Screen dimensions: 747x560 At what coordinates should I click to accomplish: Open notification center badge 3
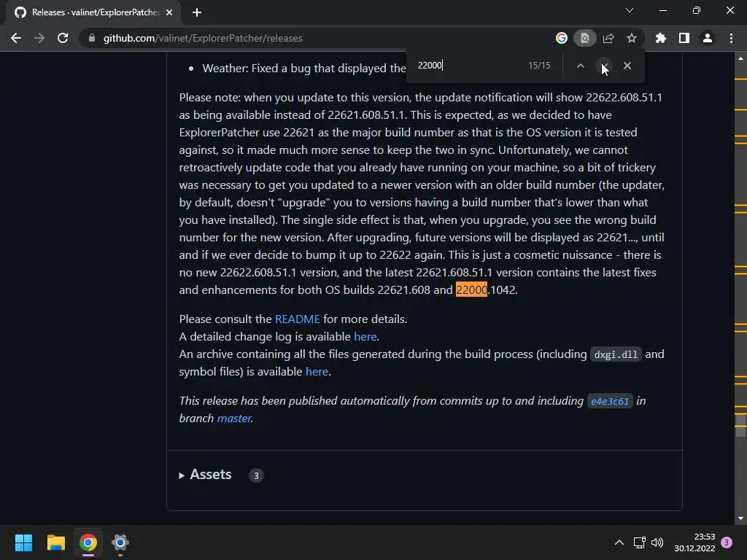(727, 542)
